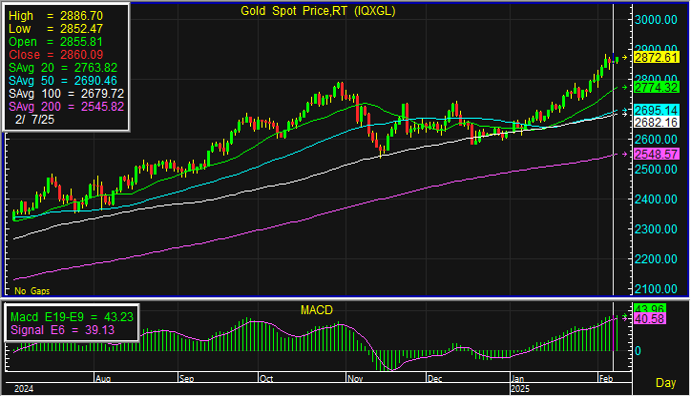
Task: Click the Jan marker on time axis
Action: click(x=518, y=378)
